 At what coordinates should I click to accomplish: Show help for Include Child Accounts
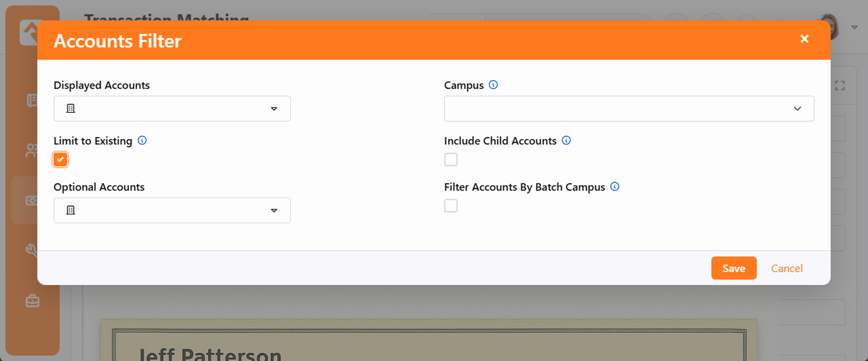pos(567,141)
